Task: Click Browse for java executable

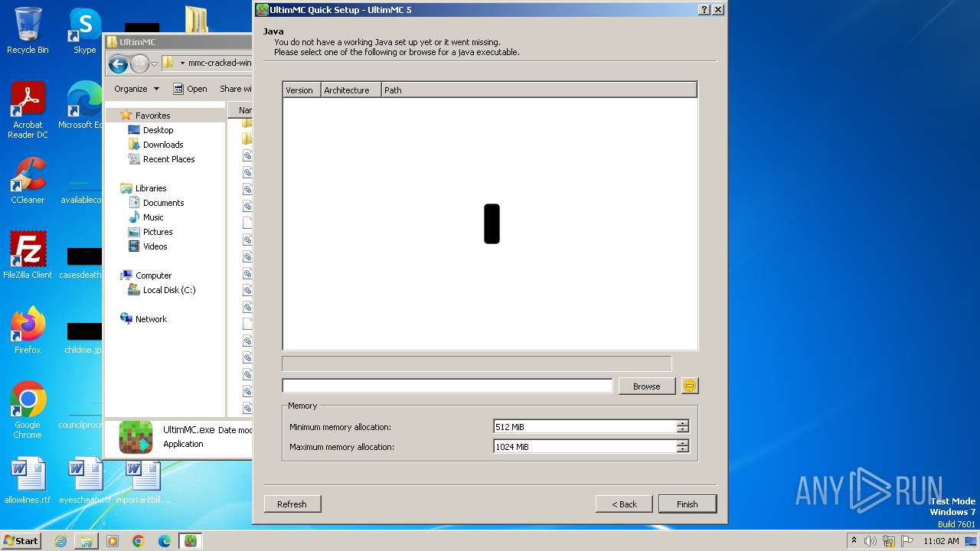Action: click(x=646, y=386)
